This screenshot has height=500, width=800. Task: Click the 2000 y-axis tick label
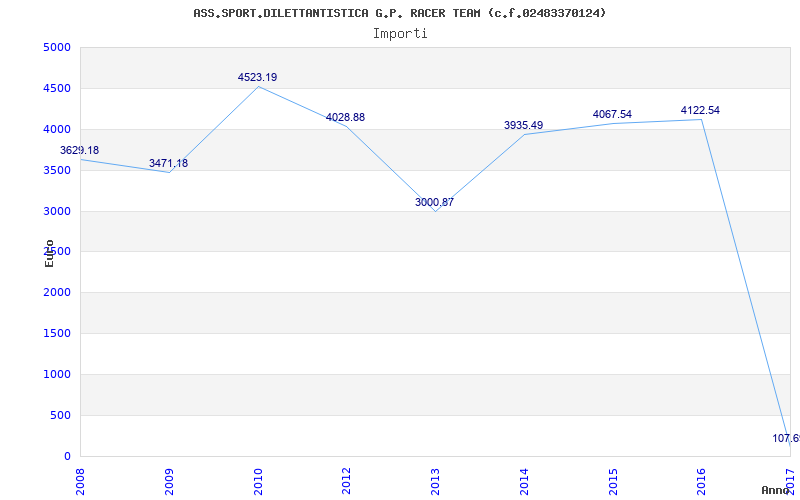click(57, 293)
